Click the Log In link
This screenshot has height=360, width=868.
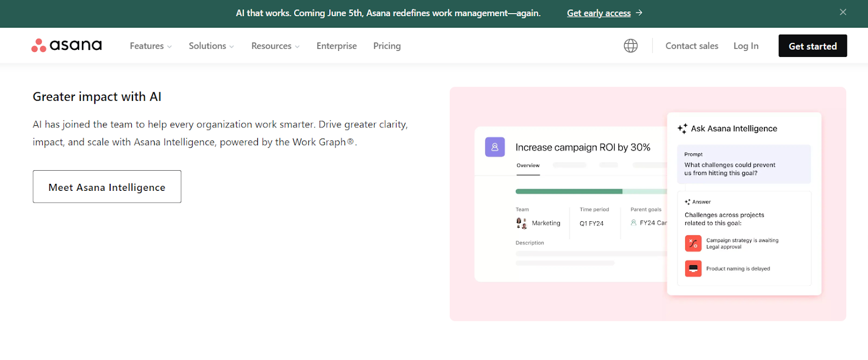746,46
